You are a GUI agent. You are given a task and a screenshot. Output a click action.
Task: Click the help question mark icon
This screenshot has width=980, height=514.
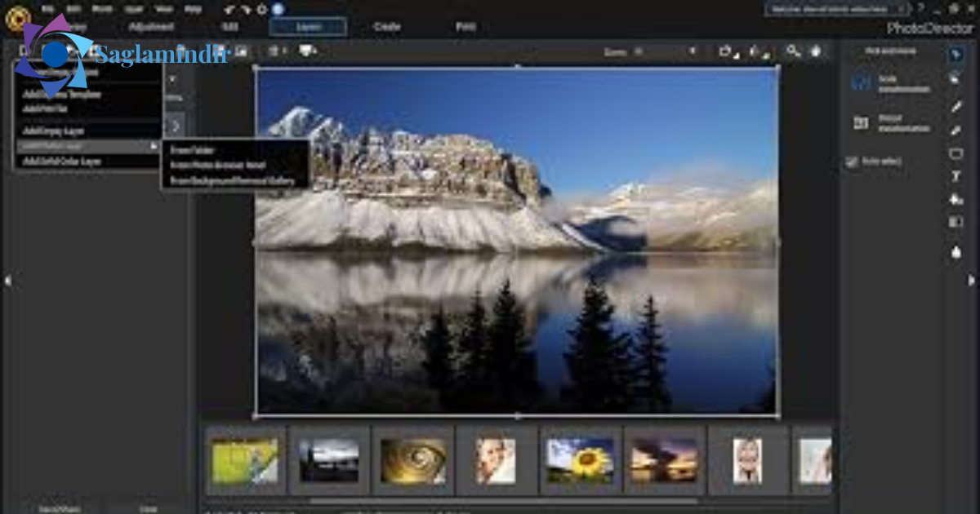click(920, 9)
